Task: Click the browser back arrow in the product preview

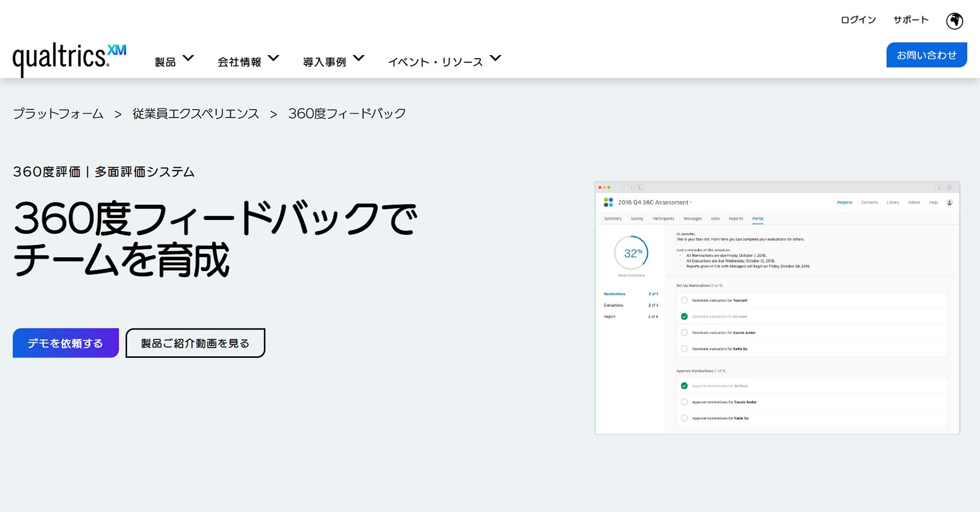Action: pos(624,187)
